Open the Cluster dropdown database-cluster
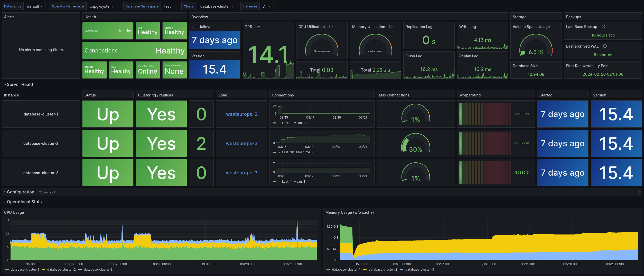This screenshot has width=644, height=276. coord(217,6)
